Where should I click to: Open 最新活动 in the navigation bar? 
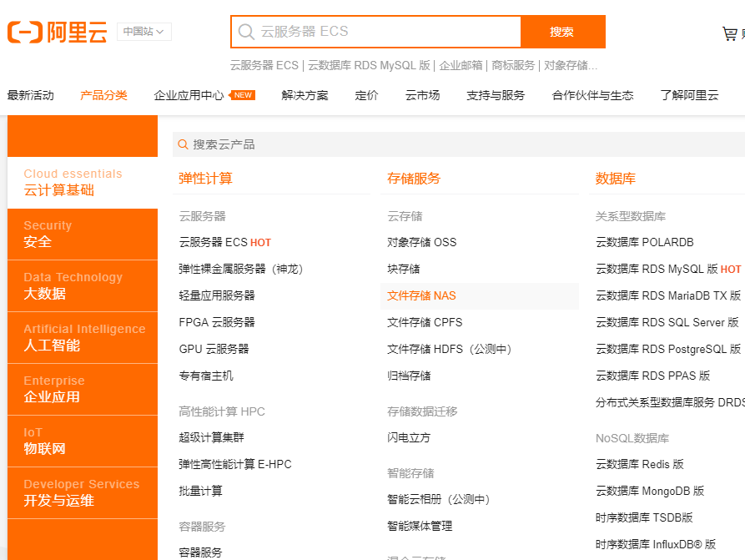[x=30, y=95]
